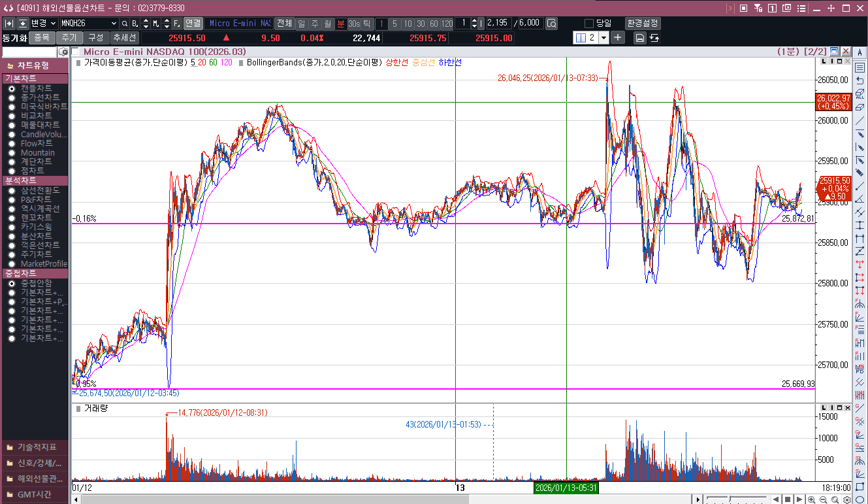Expand the 기술적지표 section

coord(36,447)
